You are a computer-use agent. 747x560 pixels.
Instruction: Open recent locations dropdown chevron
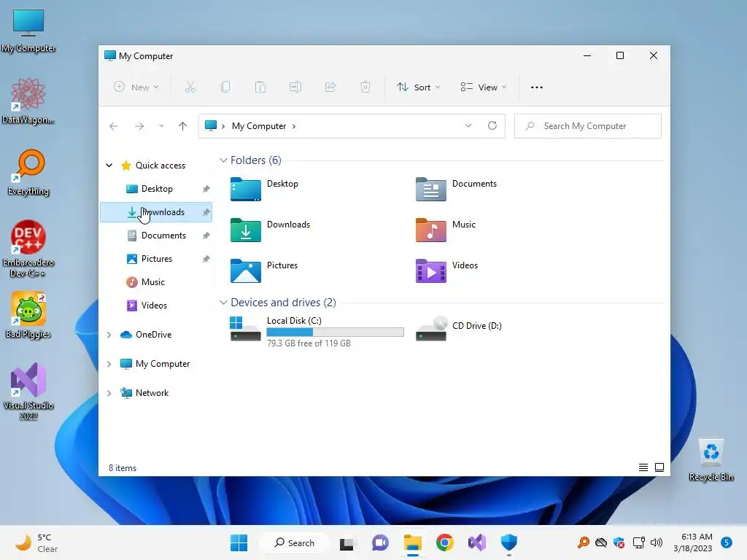(161, 126)
